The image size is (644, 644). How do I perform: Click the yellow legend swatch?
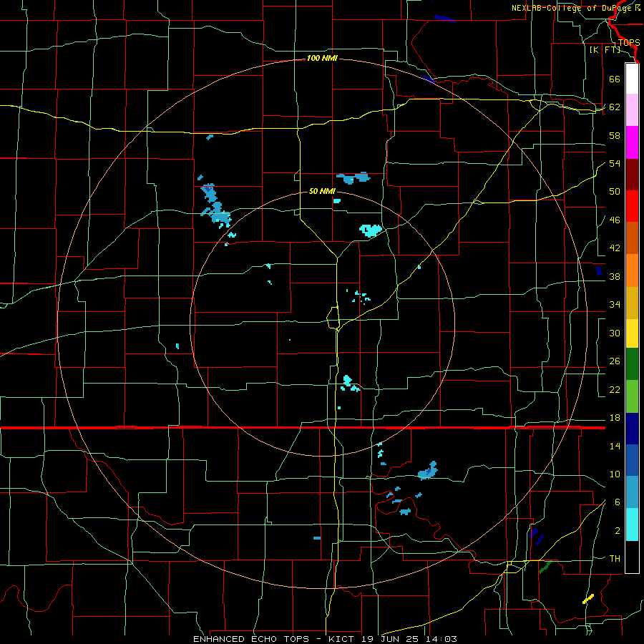pos(632,333)
